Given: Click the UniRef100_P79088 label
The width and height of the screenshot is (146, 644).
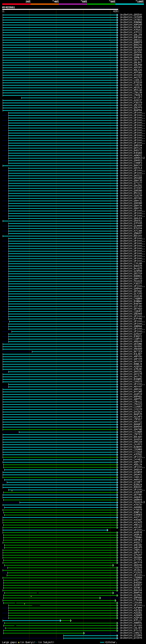Looking at the screenshot, I should [131, 601].
